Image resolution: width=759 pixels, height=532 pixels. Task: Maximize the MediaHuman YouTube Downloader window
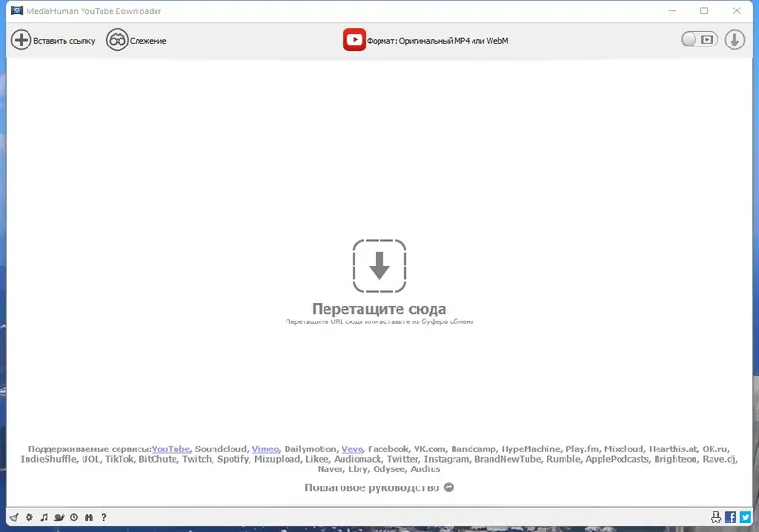coord(704,10)
